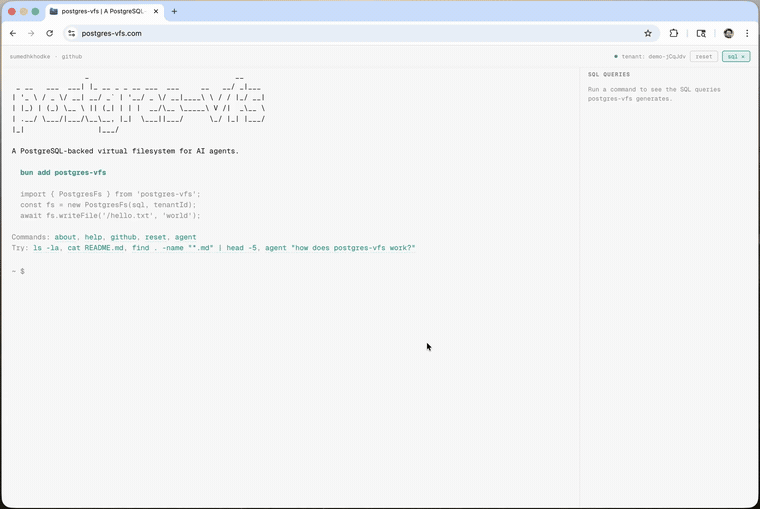760x509 pixels.
Task: Click the 'const fs = new PostgresFs' line
Action: [x=108, y=205]
